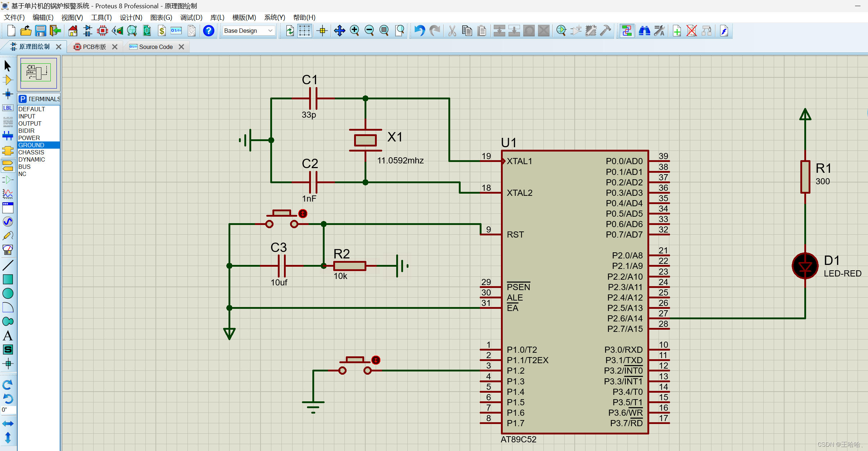Viewport: 868px width, 451px height.
Task: Click the Redo arrow icon
Action: point(435,31)
